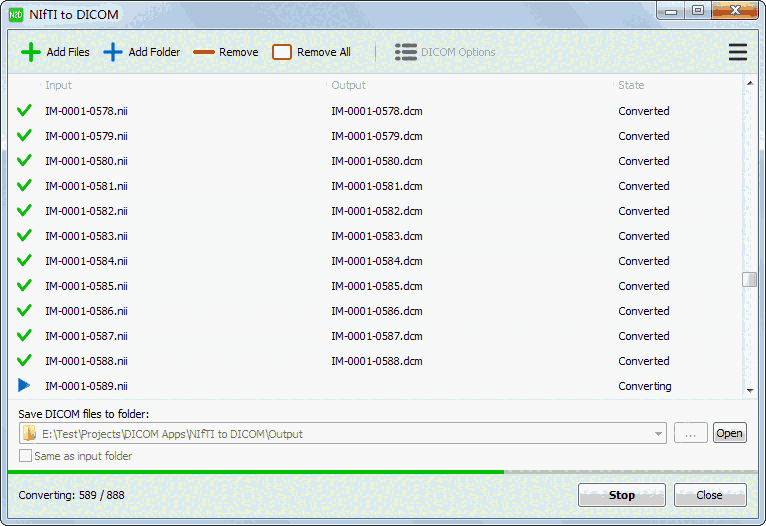The width and height of the screenshot is (766, 526).
Task: Click Add Files label in toolbar
Action: coord(68,52)
